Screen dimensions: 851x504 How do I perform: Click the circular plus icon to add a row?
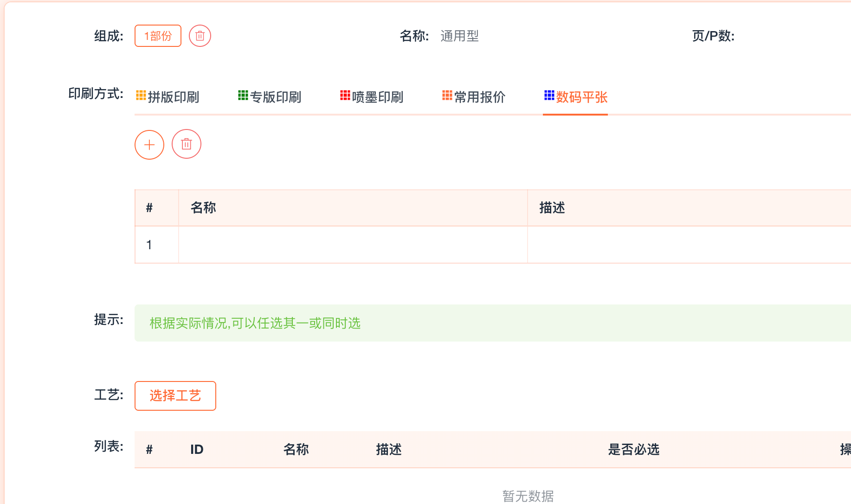(x=149, y=145)
